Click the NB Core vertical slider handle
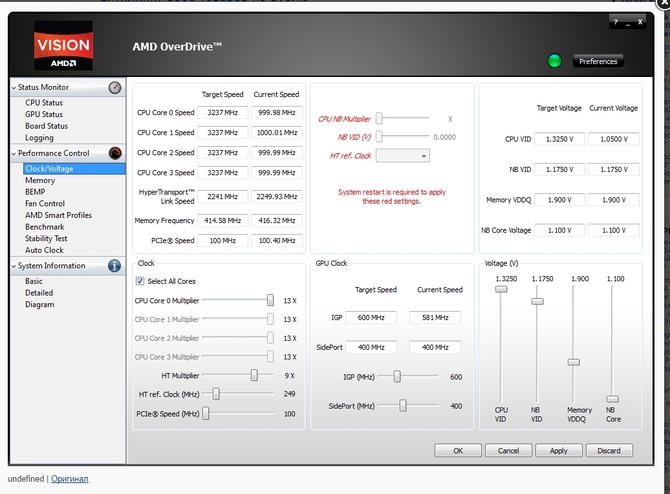 tap(612, 399)
